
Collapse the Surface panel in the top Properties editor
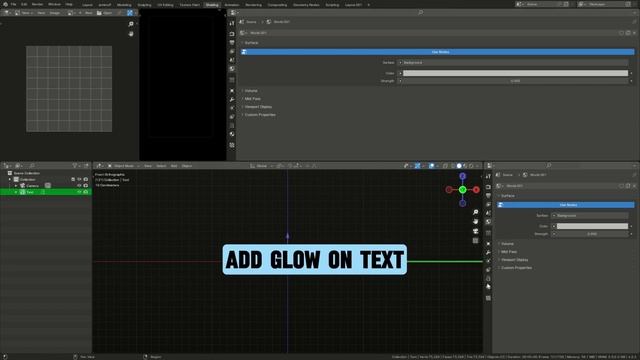click(251, 43)
